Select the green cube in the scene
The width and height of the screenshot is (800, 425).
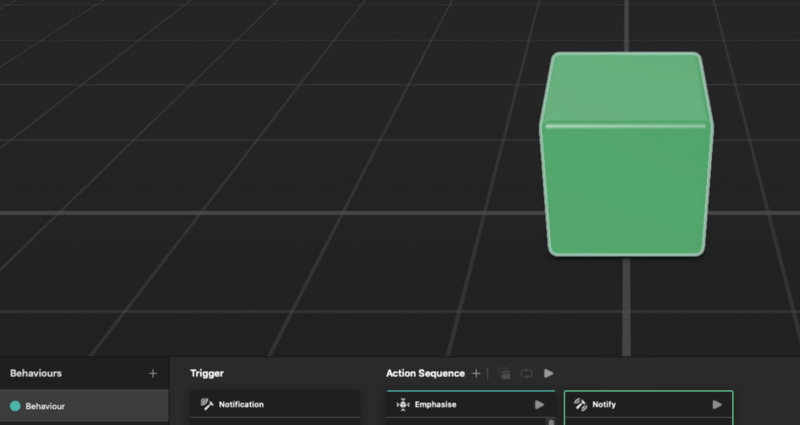627,154
